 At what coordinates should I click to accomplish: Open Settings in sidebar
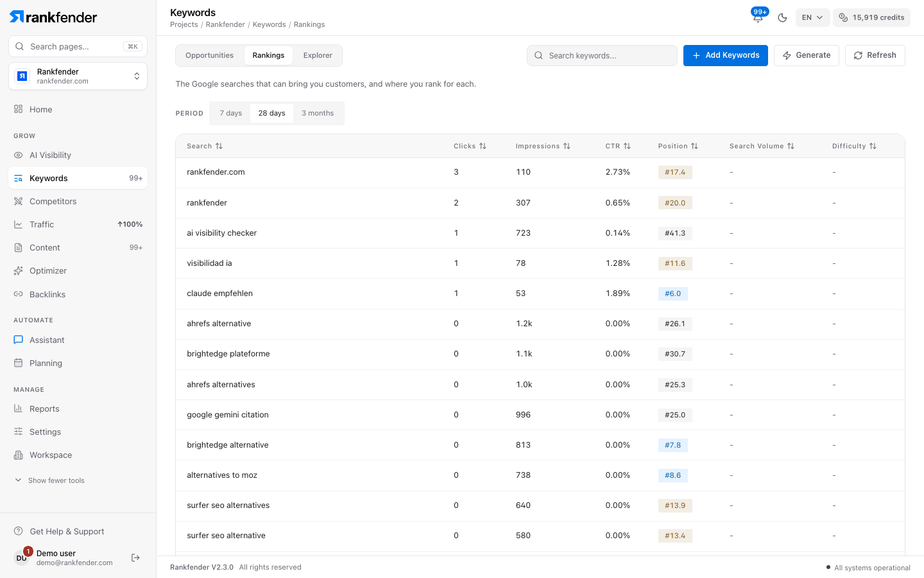[78, 432]
